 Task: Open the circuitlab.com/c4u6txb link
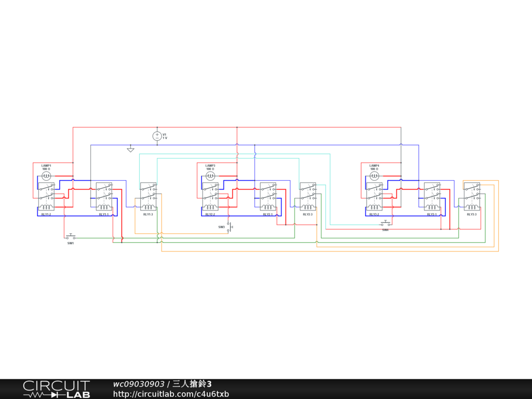pyautogui.click(x=171, y=394)
